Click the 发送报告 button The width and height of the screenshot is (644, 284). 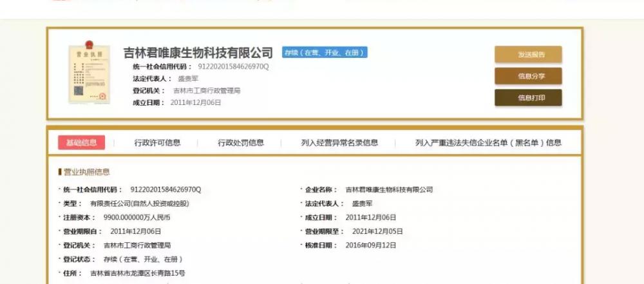528,55
